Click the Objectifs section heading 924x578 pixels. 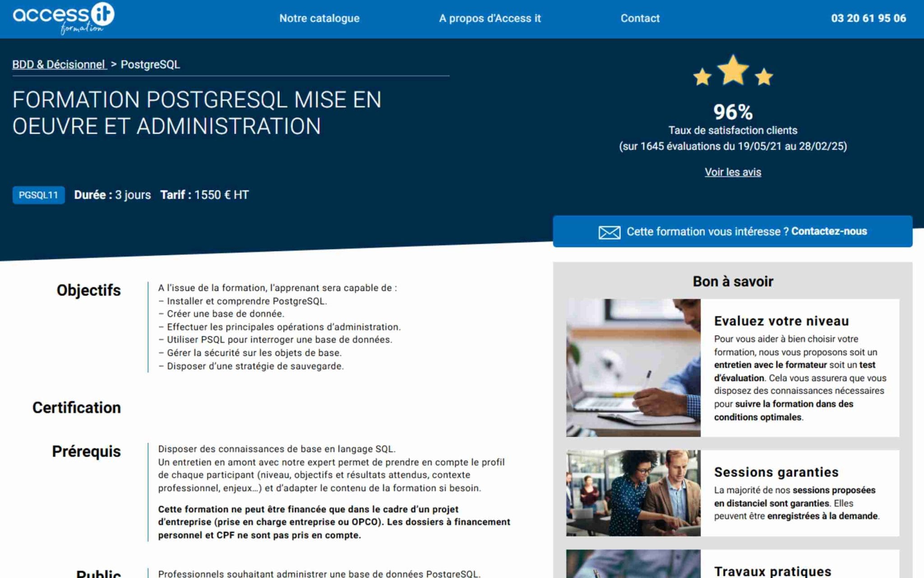88,290
